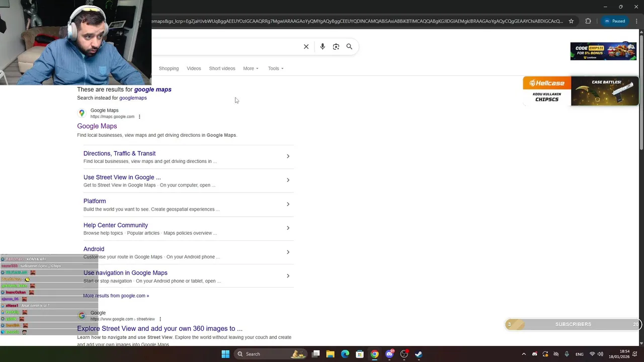The image size is (644, 362).
Task: Search instead for googlemaps link
Action: (133, 98)
